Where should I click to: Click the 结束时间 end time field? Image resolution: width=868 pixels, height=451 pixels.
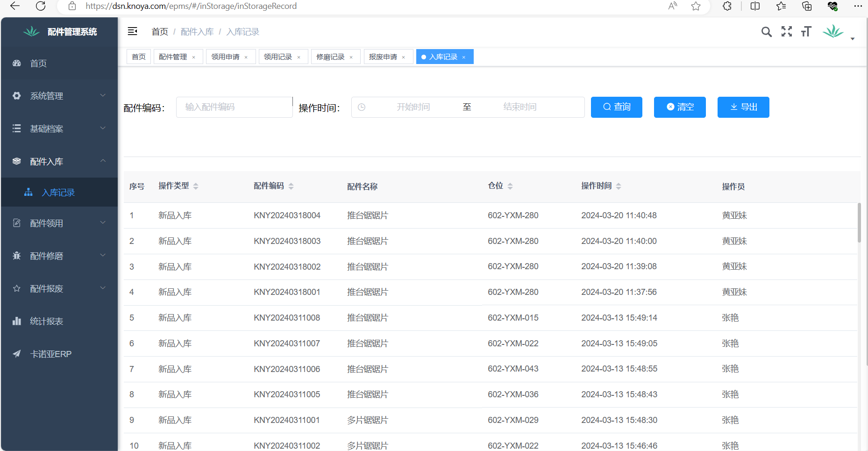pos(520,107)
